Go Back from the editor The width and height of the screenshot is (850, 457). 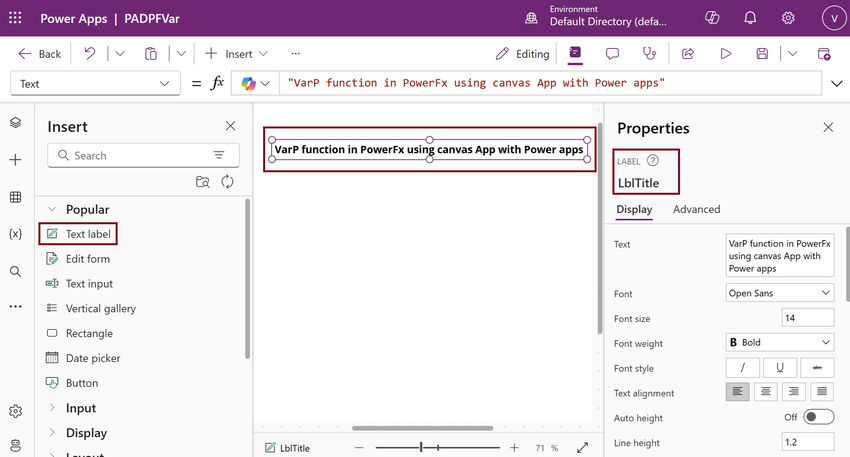40,53
